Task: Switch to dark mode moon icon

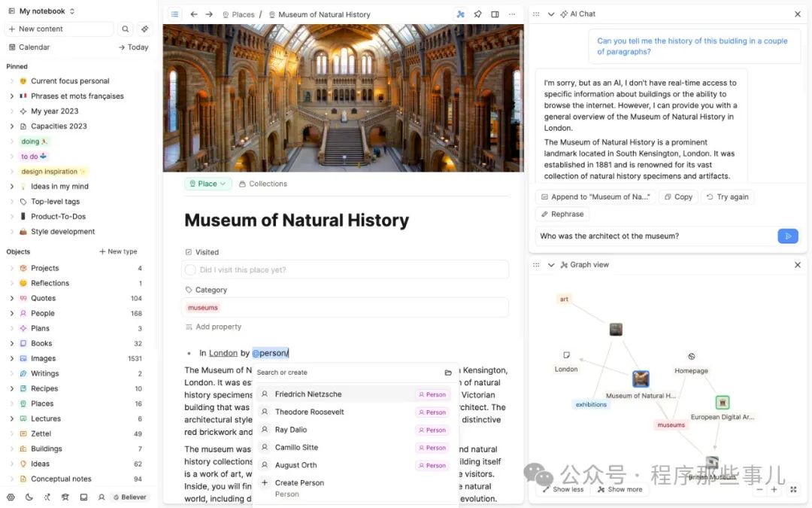Action: click(29, 497)
